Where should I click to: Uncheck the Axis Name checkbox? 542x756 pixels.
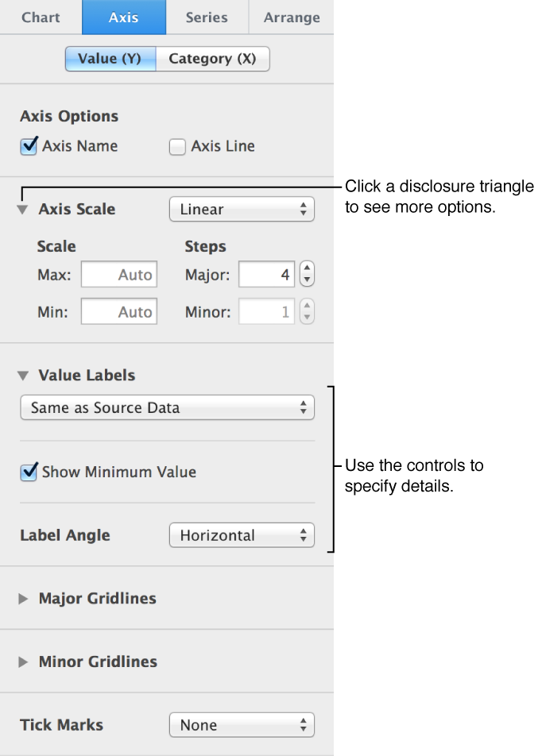[28, 146]
